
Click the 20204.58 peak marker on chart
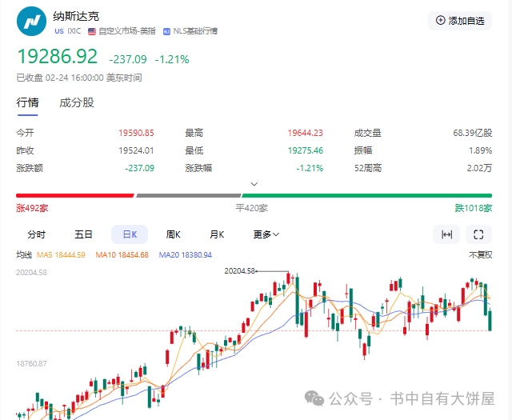[x=239, y=270]
